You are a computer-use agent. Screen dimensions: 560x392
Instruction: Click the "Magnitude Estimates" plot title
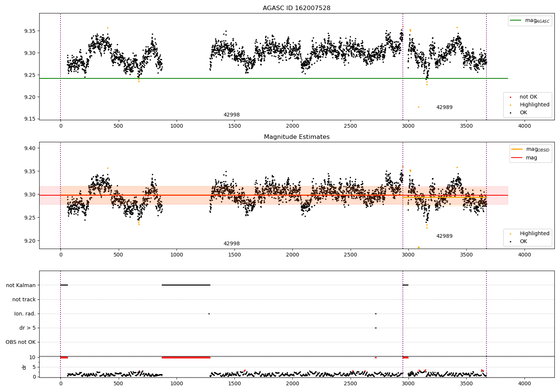coord(296,137)
